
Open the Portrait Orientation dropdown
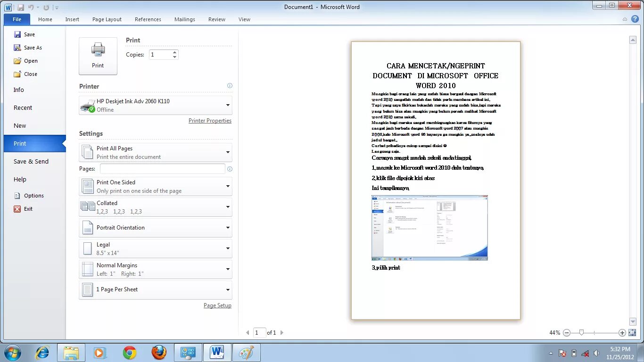tap(156, 228)
